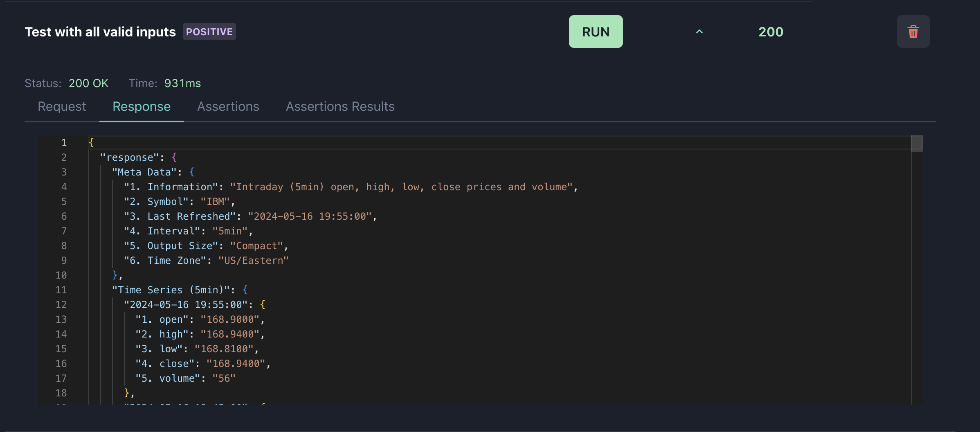Collapse the test details chevron
The height and width of the screenshot is (432, 980).
click(699, 32)
